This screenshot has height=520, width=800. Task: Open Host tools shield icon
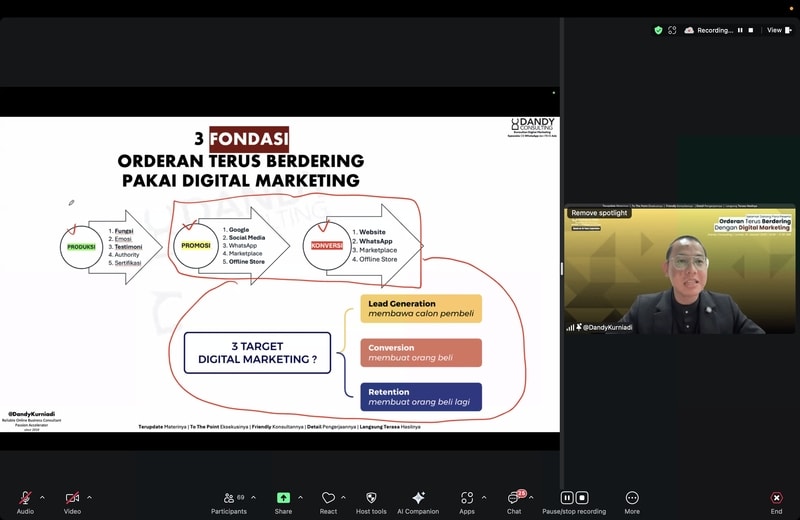[x=371, y=497]
